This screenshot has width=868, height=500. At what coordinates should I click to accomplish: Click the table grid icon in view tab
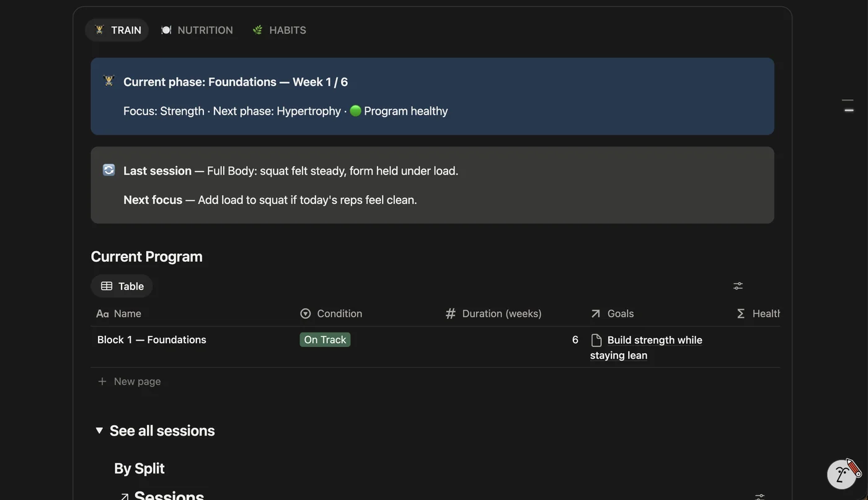[x=107, y=286]
